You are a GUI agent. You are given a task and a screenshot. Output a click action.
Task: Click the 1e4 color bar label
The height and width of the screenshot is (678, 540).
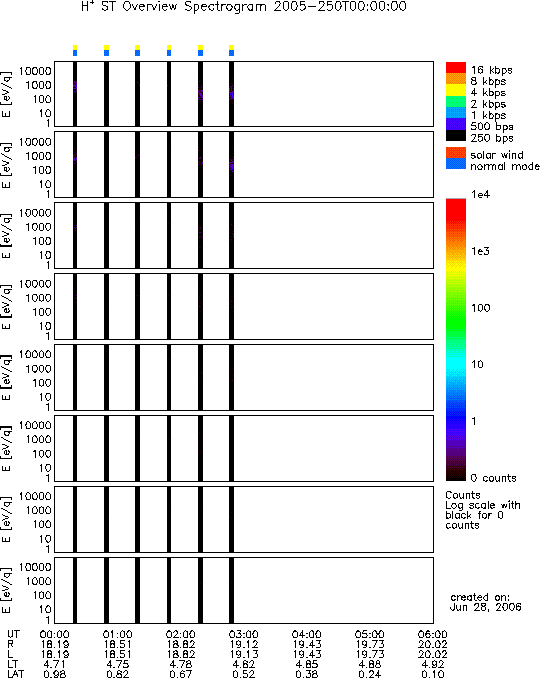(x=480, y=195)
